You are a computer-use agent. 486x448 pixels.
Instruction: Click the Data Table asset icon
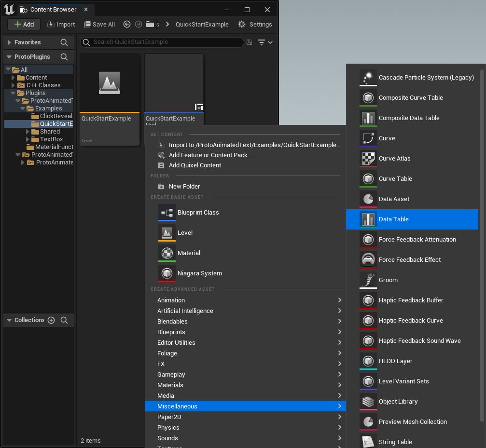(x=368, y=219)
